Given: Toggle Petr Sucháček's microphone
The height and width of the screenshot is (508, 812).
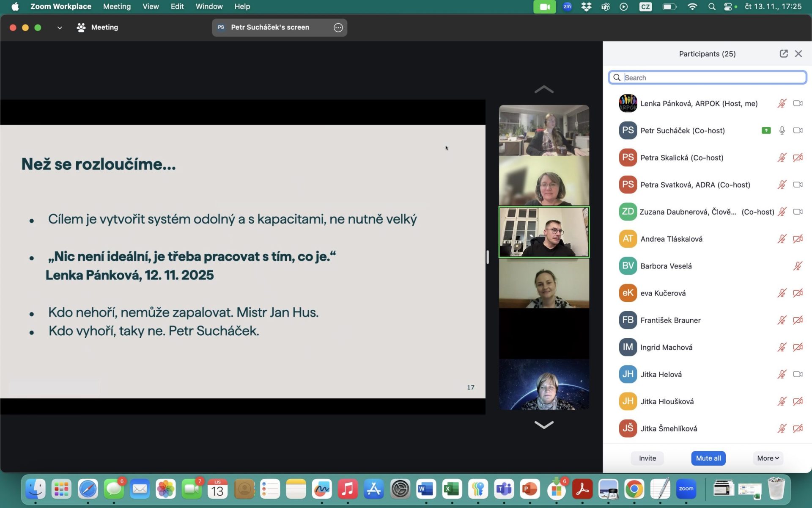Looking at the screenshot, I should (x=782, y=130).
